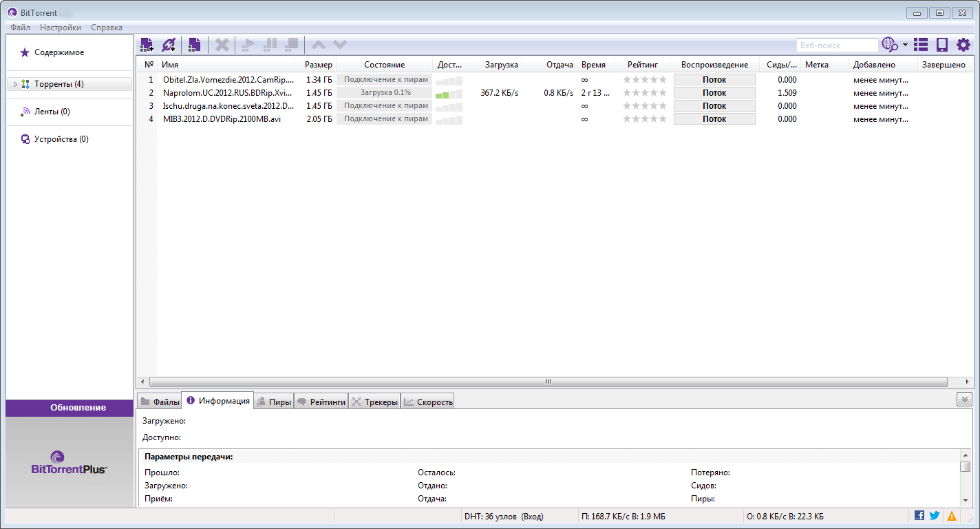Toggle the list view icon in toolbar
This screenshot has height=529, width=980.
(x=921, y=45)
